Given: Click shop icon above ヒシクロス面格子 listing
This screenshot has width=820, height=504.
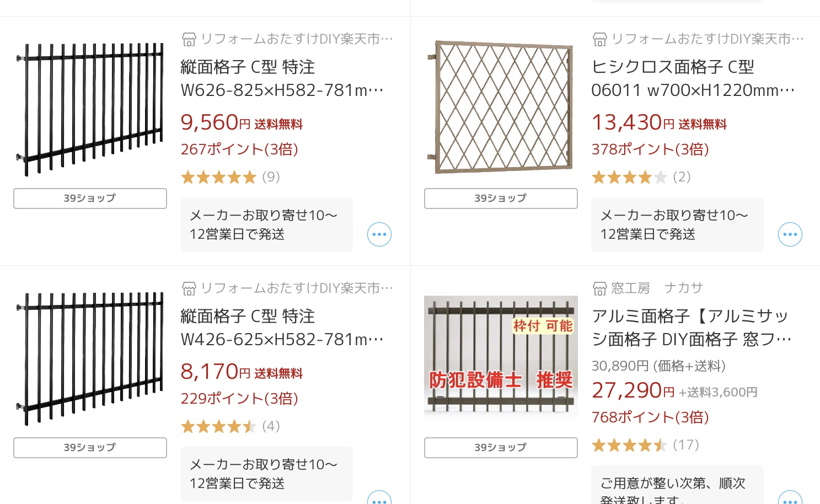Looking at the screenshot, I should pos(600,39).
